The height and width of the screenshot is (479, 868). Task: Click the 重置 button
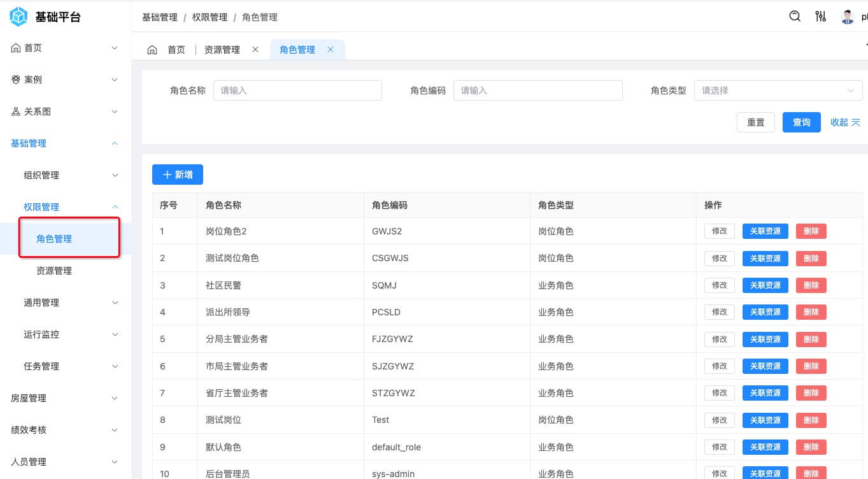[756, 122]
